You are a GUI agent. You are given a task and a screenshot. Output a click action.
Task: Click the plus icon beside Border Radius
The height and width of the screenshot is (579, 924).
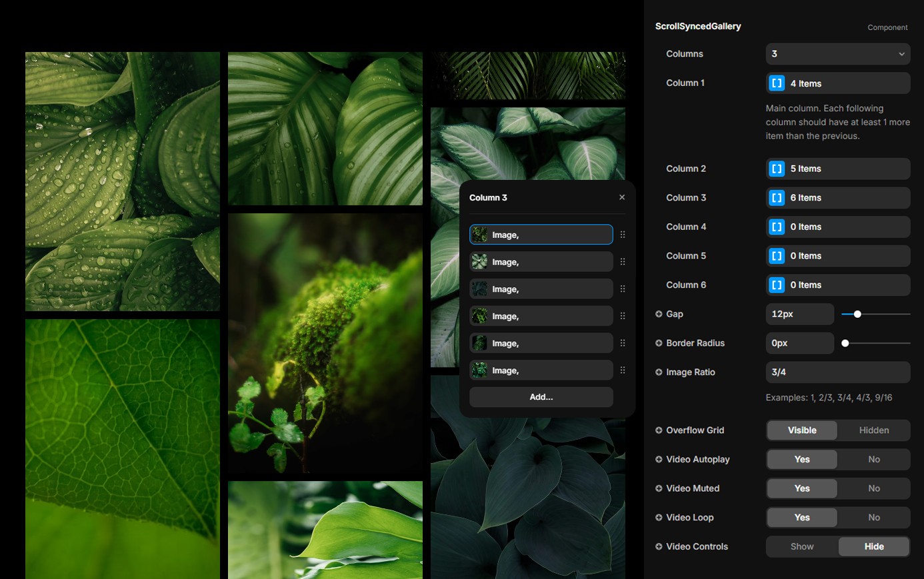(659, 343)
